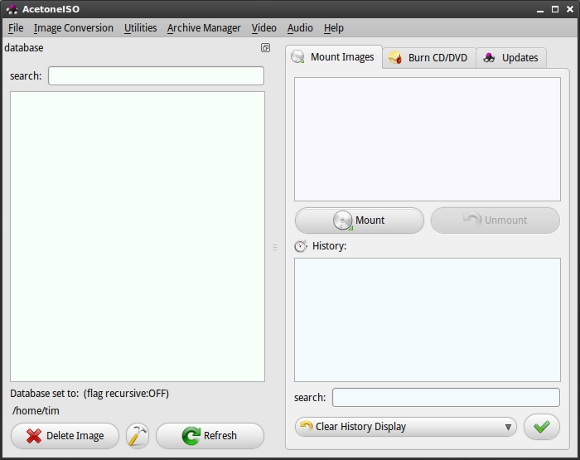Screen dimensions: 580x460
Task: Open the Archive Manager menu
Action: pos(204,28)
